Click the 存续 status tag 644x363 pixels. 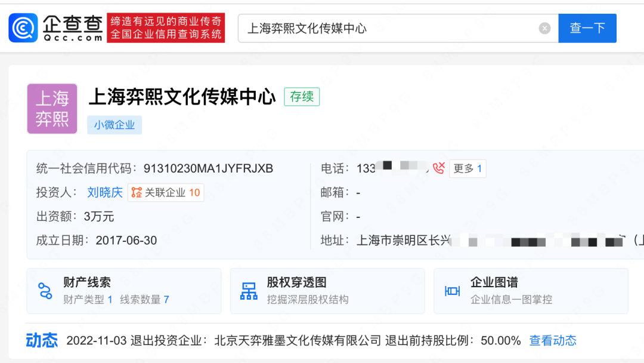[302, 97]
